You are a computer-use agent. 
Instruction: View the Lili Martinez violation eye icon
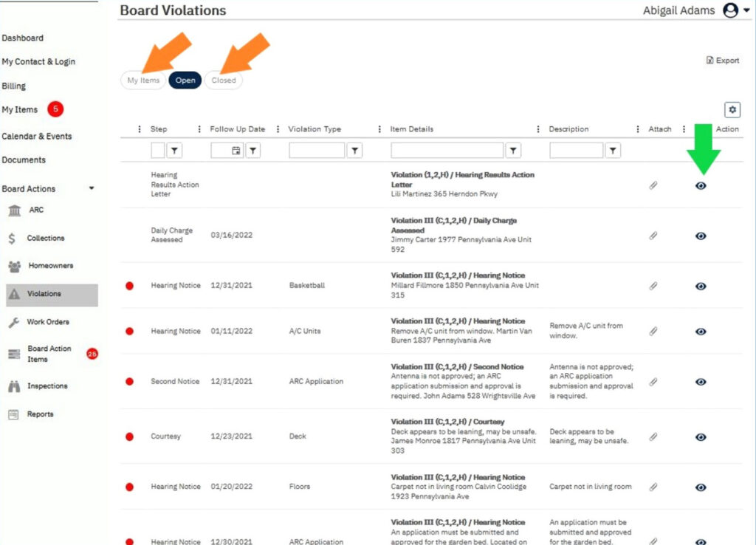coord(701,185)
